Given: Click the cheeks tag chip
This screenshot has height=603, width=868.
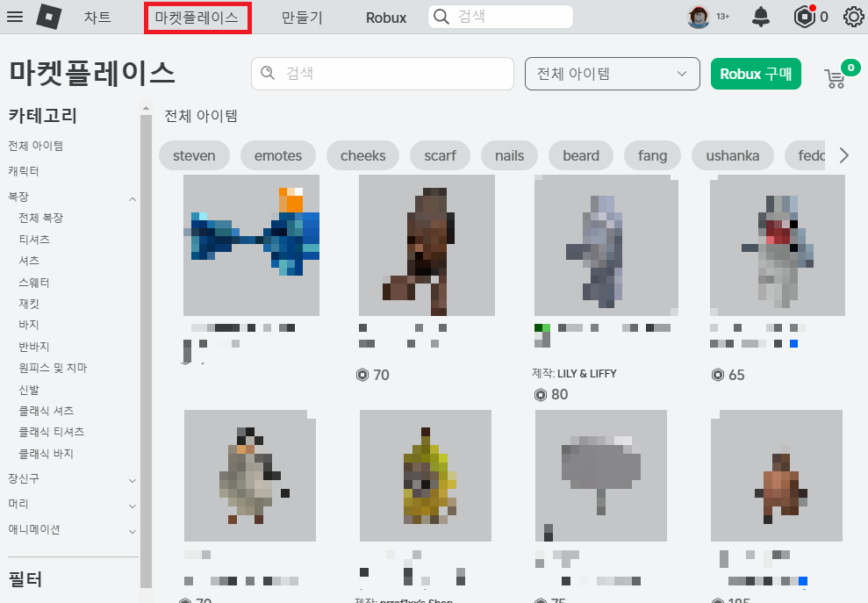Looking at the screenshot, I should click(x=363, y=155).
